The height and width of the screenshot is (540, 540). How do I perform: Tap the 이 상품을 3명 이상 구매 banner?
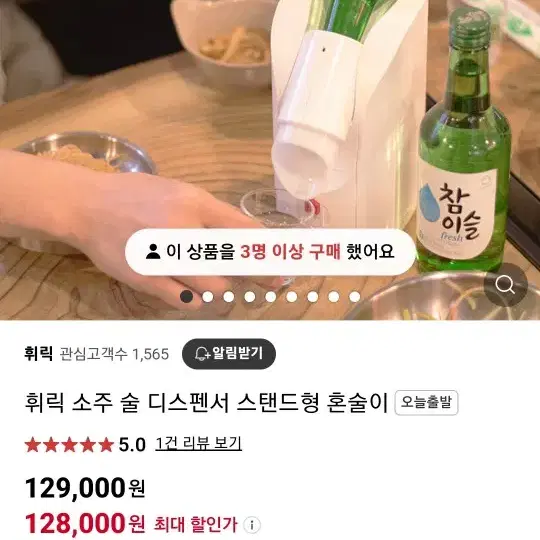pos(270,252)
